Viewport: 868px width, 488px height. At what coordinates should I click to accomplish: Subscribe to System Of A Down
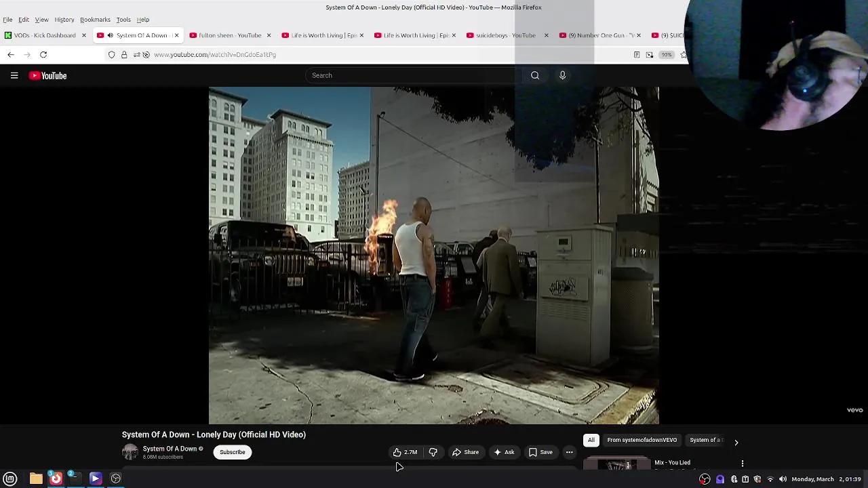pyautogui.click(x=233, y=452)
